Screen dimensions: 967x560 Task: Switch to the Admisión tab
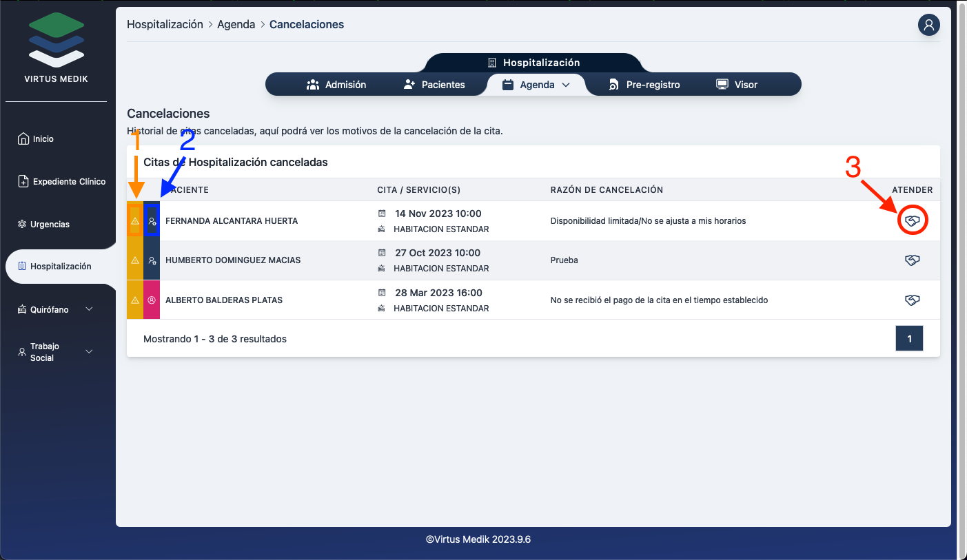click(x=336, y=85)
